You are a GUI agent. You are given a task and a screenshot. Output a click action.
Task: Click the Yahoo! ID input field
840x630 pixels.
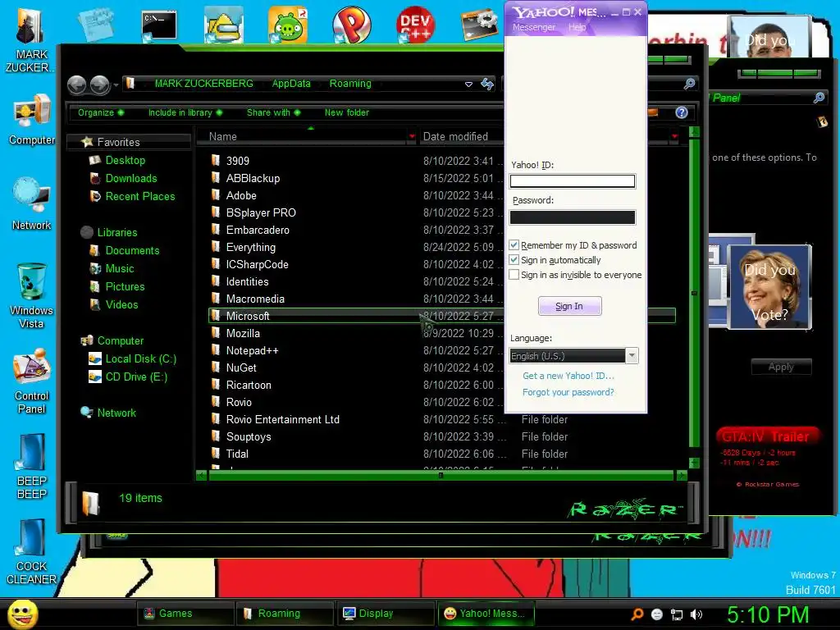(x=572, y=181)
